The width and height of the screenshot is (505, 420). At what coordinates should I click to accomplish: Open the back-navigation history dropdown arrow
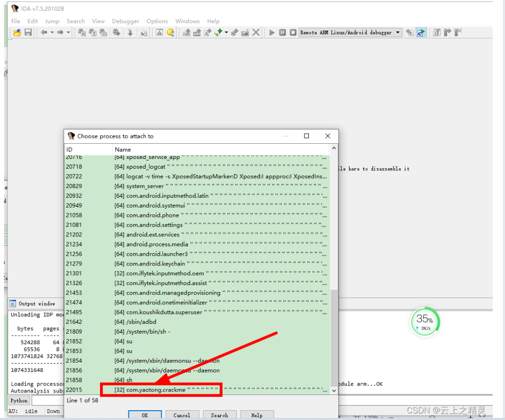tap(52, 32)
